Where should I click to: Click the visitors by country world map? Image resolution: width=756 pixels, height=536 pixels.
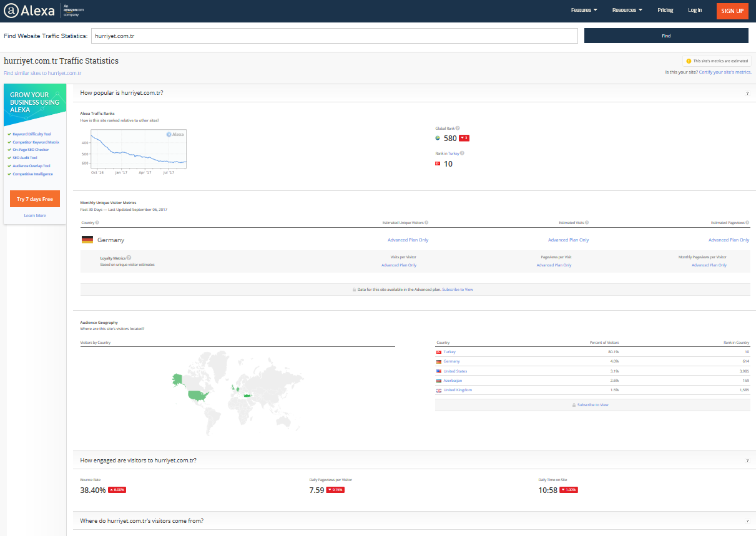click(237, 393)
